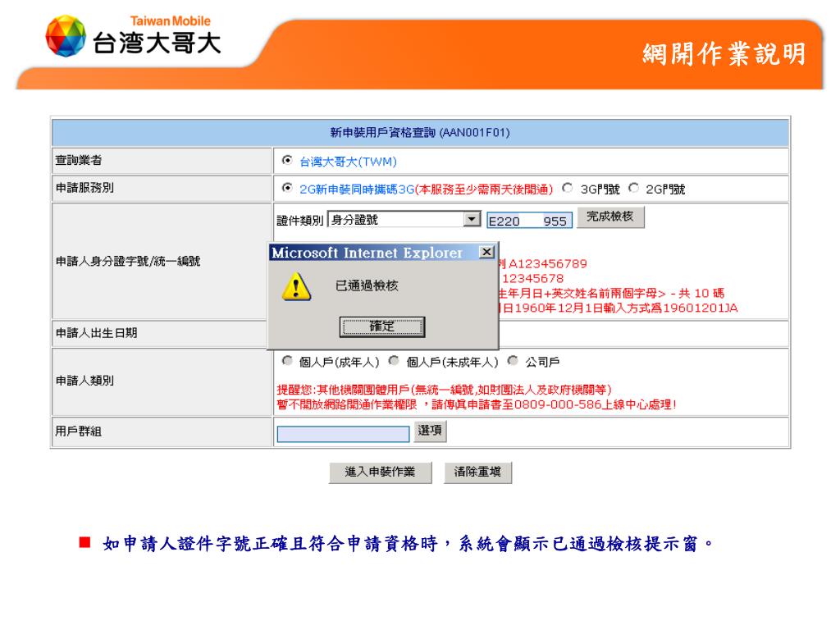Select 個人戶(未成年人) radio button
Image resolution: width=840 pixels, height=630 pixels.
pyautogui.click(x=394, y=361)
